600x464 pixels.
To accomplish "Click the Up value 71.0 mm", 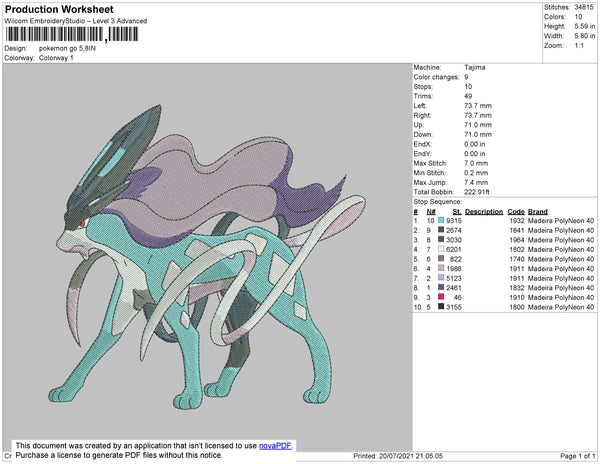I will 478,125.
